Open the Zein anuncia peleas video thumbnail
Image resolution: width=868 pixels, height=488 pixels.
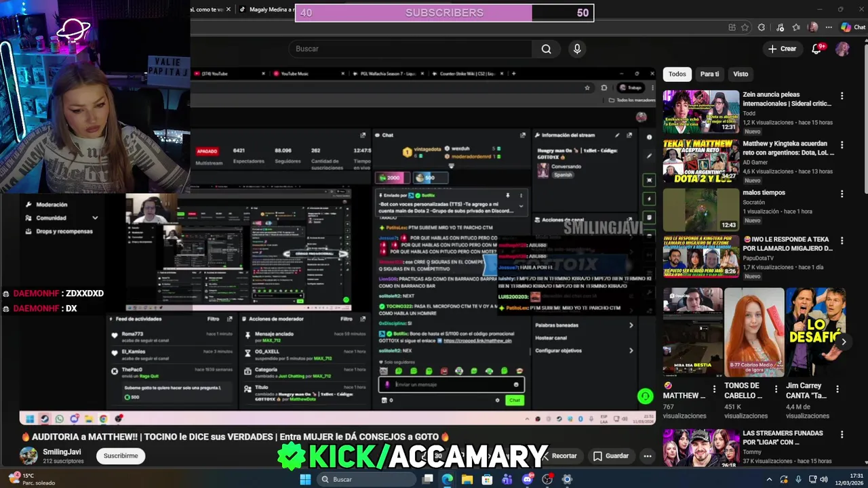point(701,111)
